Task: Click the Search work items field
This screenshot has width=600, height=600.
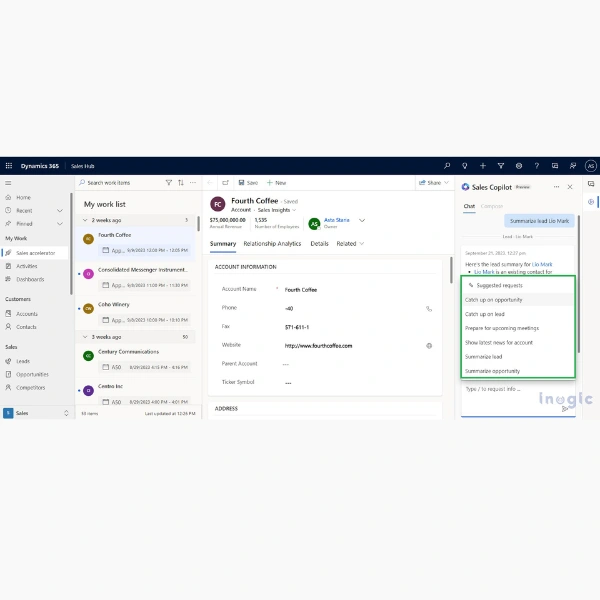Action: [119, 183]
